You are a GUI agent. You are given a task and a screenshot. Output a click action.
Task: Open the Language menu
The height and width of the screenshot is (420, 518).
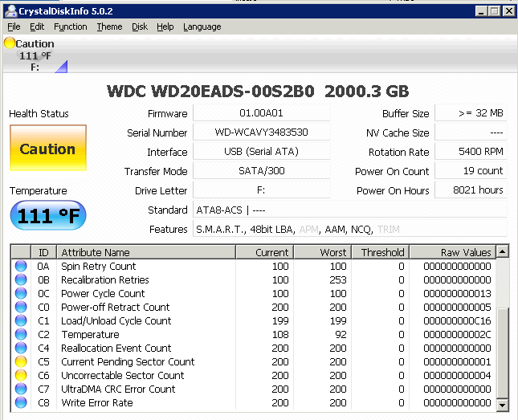pos(202,27)
